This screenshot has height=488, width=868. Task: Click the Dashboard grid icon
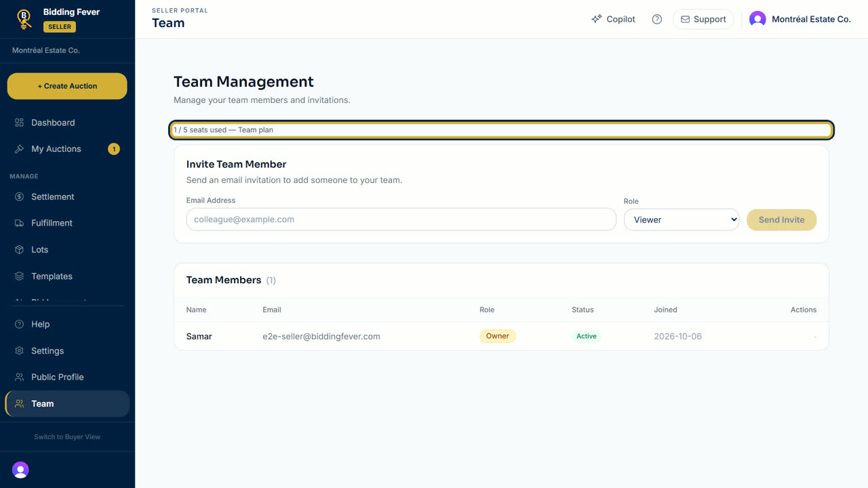19,123
